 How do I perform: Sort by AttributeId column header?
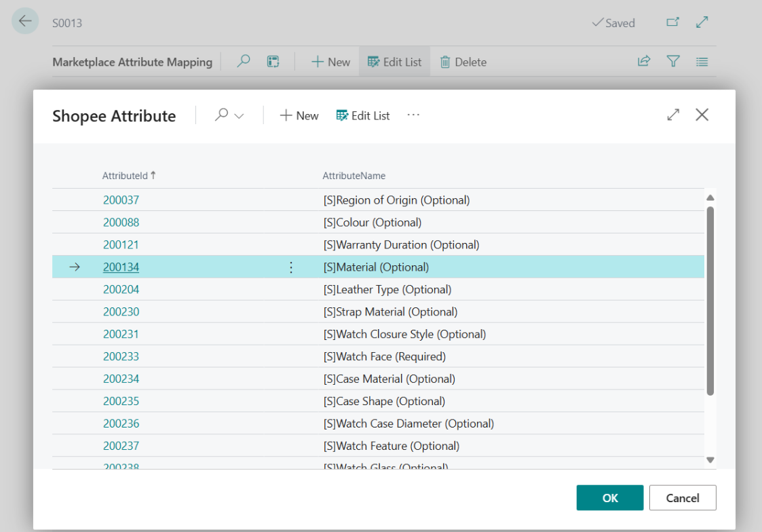(126, 176)
